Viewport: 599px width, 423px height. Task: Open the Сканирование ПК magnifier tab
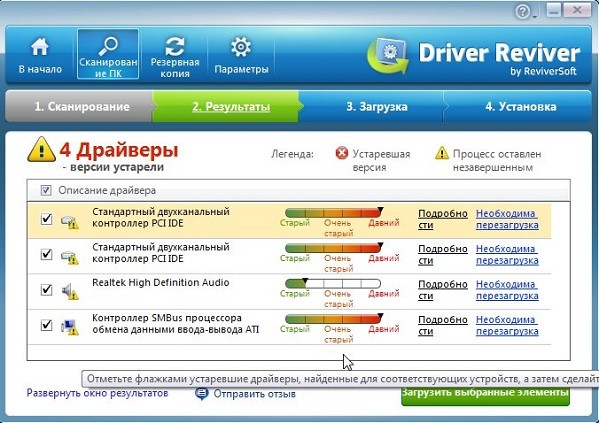pyautogui.click(x=108, y=54)
